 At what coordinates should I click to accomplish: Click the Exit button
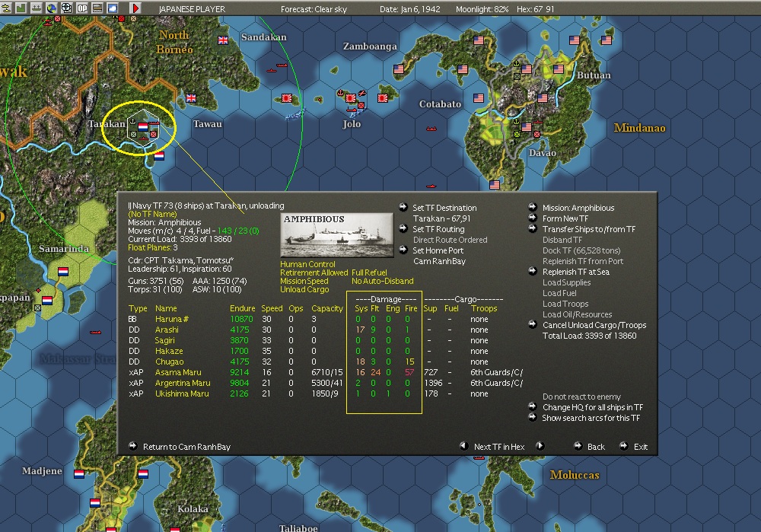coord(641,447)
